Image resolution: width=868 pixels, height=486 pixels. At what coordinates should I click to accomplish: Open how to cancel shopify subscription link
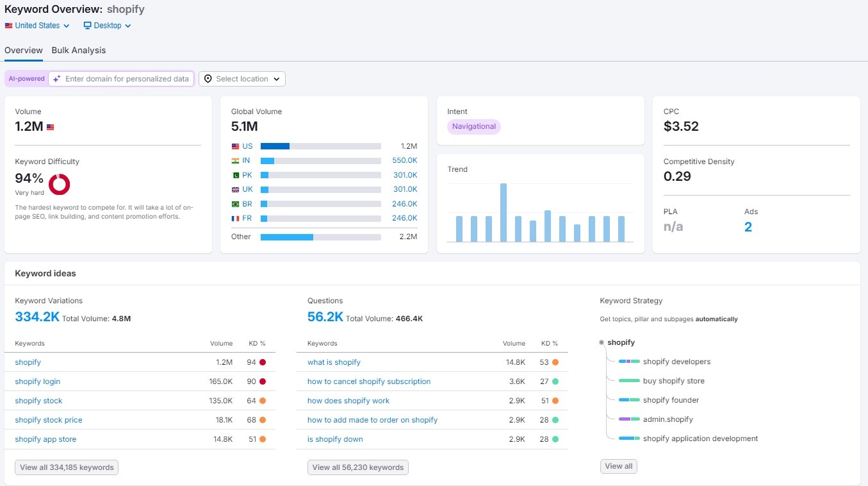coord(369,381)
